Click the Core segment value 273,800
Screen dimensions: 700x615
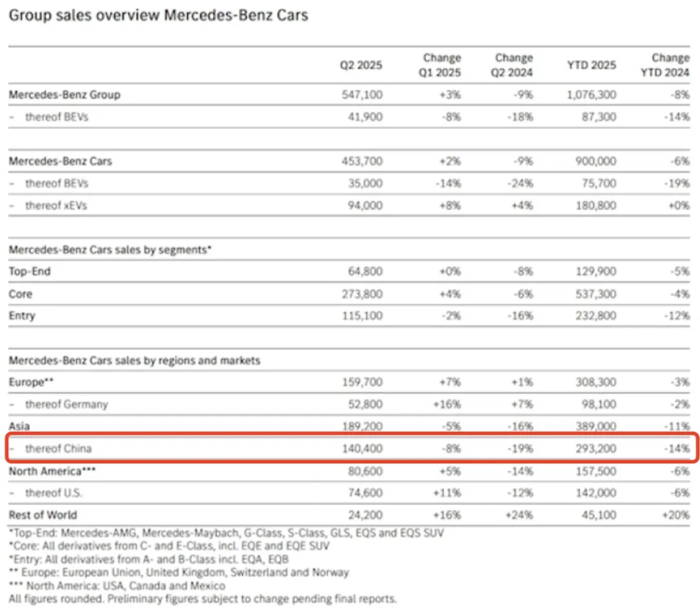tap(362, 294)
